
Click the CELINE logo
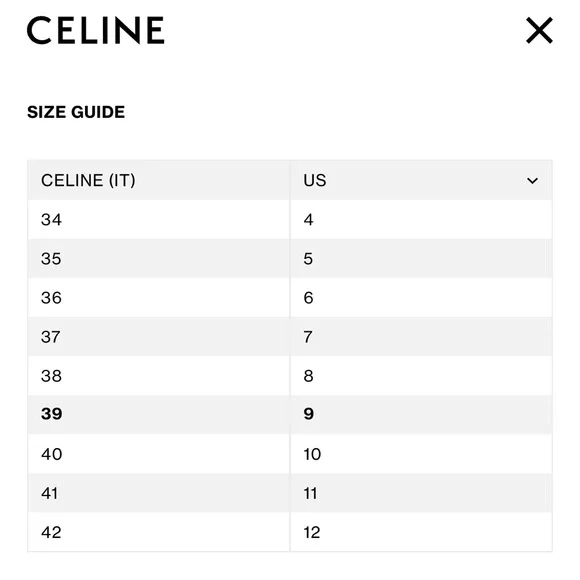(x=95, y=30)
